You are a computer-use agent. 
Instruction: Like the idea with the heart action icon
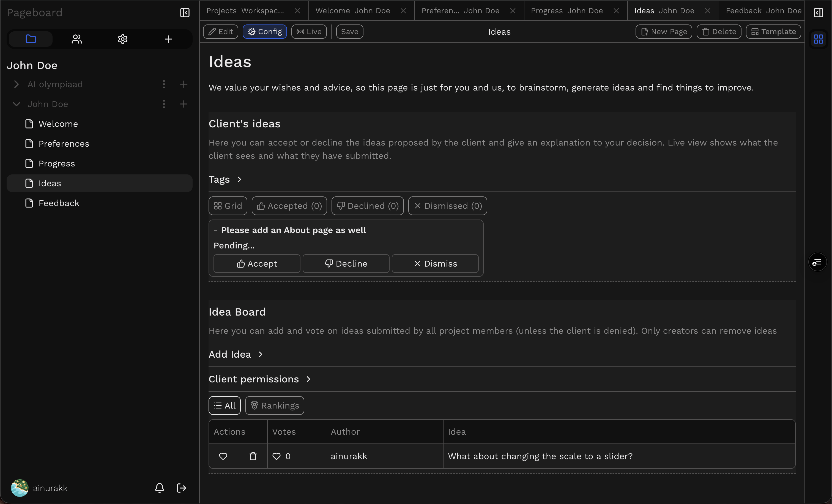tap(223, 456)
